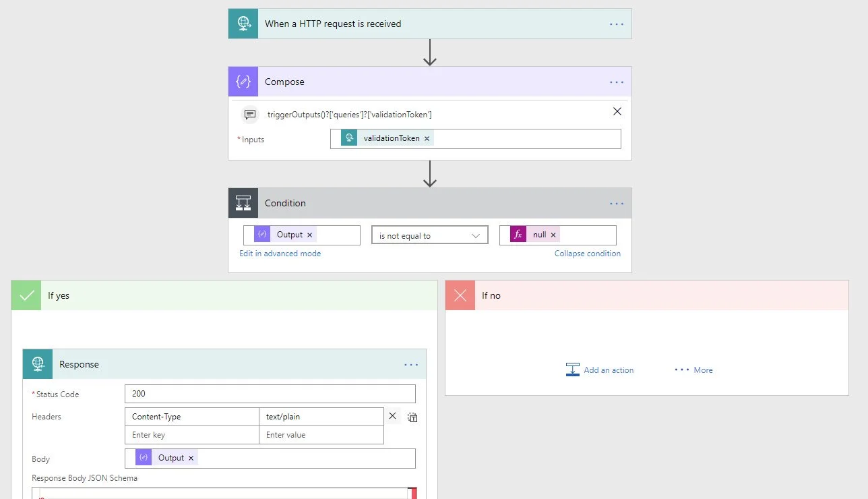
Task: Click the empty 'Enter key' header field
Action: tap(191, 435)
